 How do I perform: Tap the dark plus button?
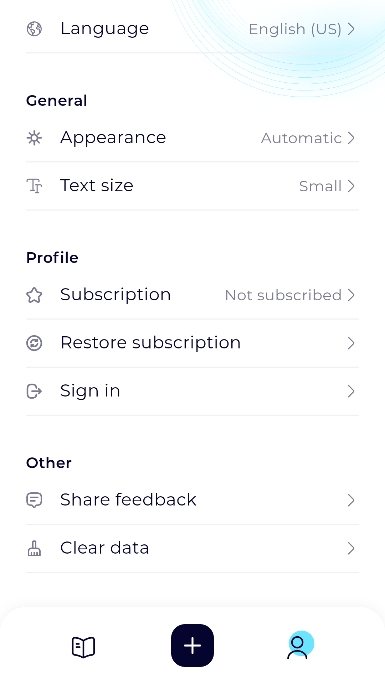coord(192,646)
